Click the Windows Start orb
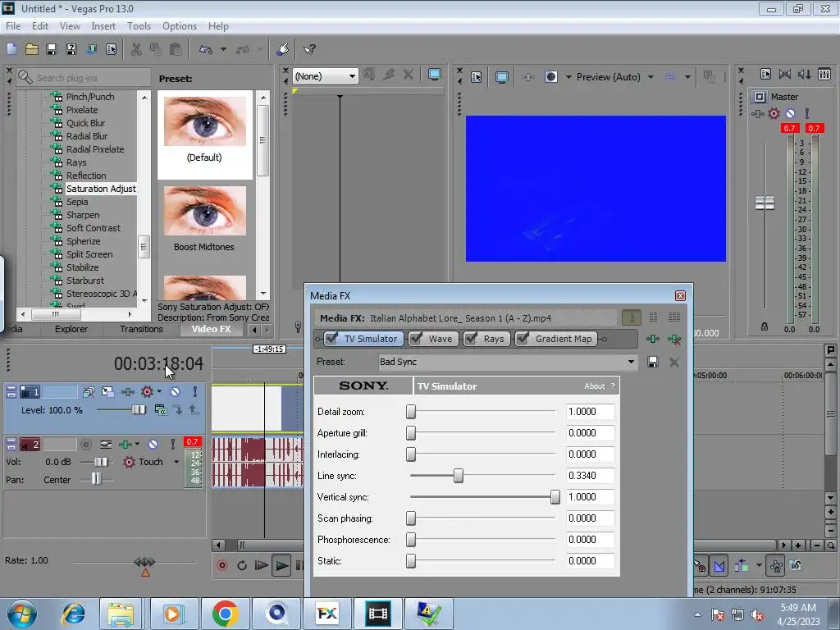This screenshot has height=630, width=840. (x=21, y=614)
